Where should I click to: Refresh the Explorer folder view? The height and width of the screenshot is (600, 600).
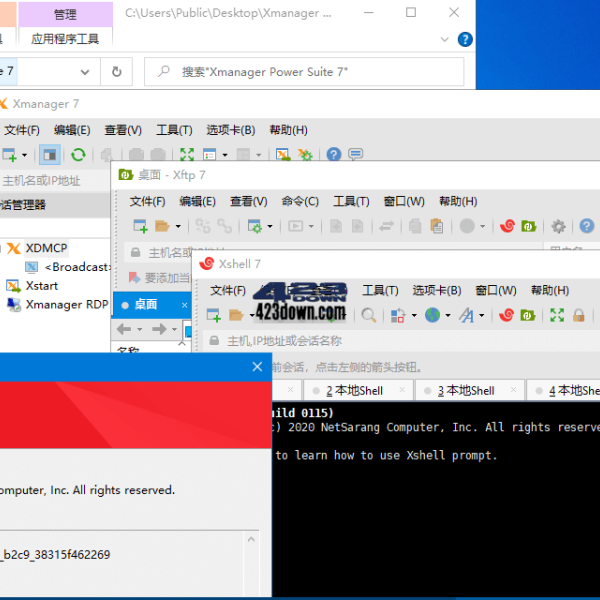coord(116,72)
